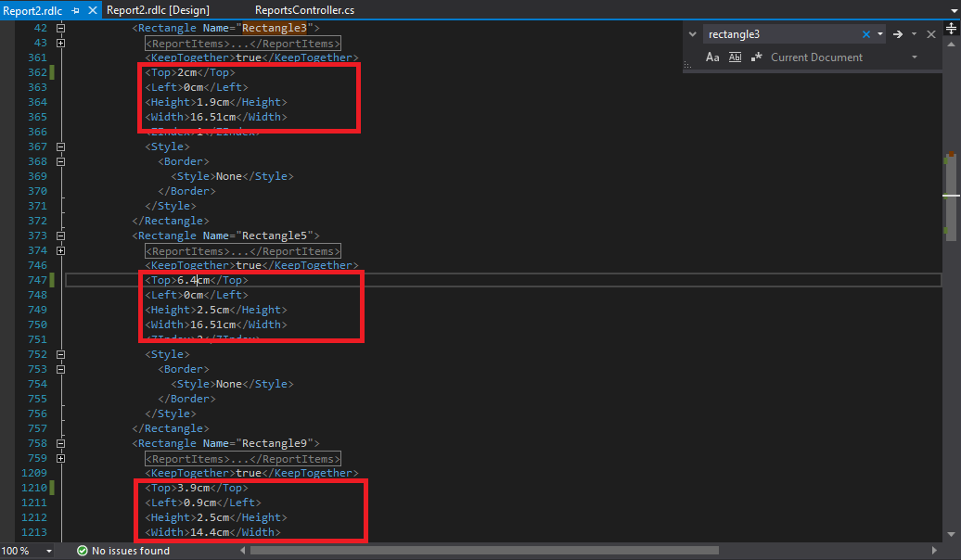Screen dimensions: 961x560
Task: Expand ReportItems element on line 759
Action: pos(59,458)
